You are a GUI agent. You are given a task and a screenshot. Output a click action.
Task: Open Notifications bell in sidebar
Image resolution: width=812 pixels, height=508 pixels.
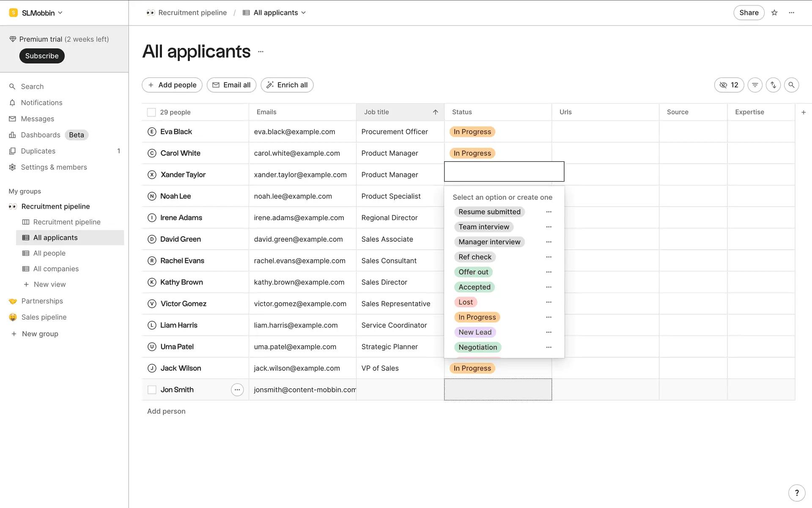pos(41,103)
